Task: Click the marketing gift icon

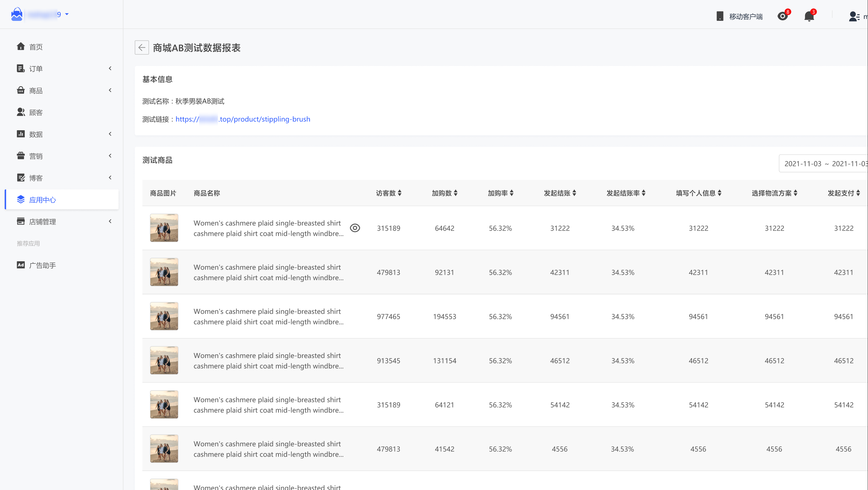Action: [x=21, y=155]
